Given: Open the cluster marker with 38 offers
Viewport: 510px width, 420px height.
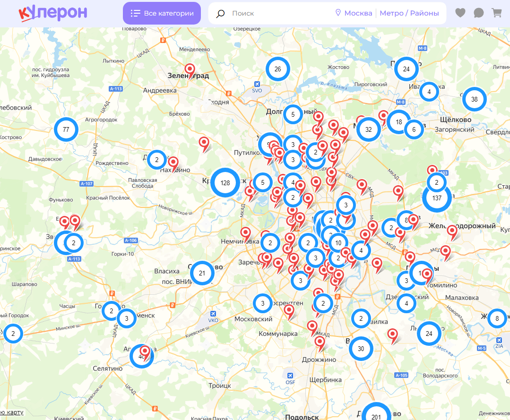Looking at the screenshot, I should tap(475, 99).
